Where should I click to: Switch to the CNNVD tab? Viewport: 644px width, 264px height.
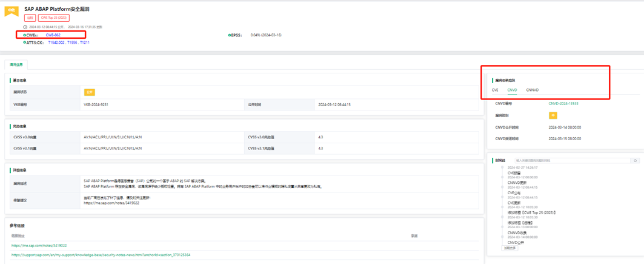coord(533,90)
